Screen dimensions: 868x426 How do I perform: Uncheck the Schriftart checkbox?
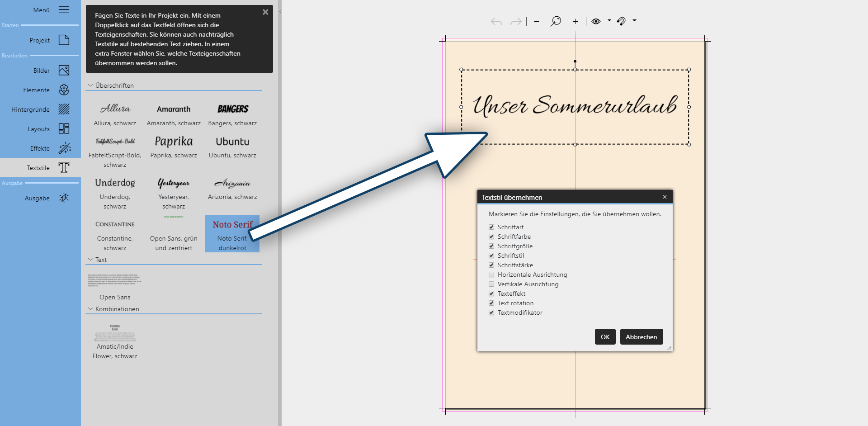491,227
